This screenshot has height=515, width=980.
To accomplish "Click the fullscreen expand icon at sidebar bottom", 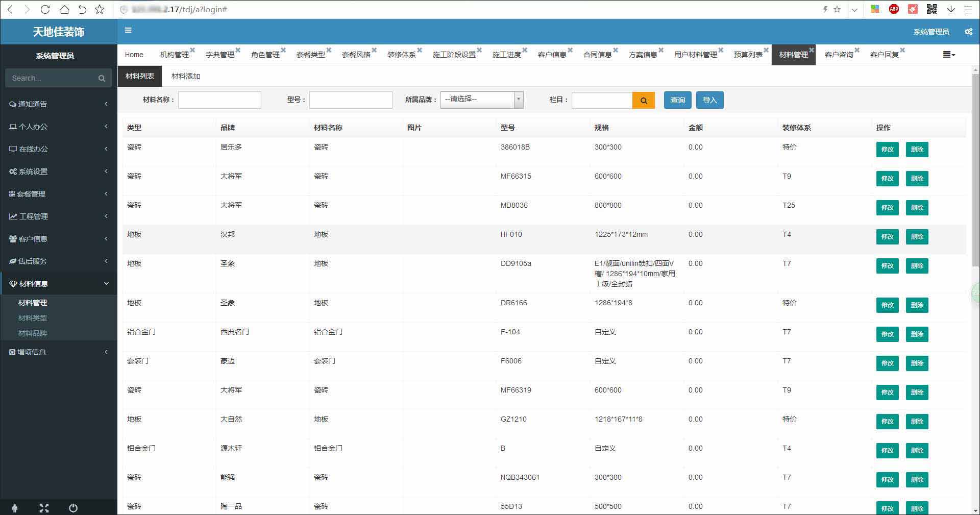I will 44,508.
